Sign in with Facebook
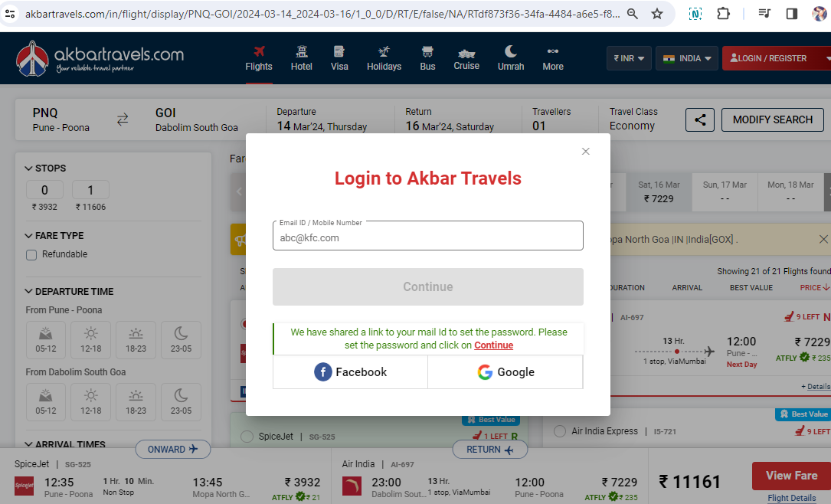The image size is (831, 504). click(350, 372)
